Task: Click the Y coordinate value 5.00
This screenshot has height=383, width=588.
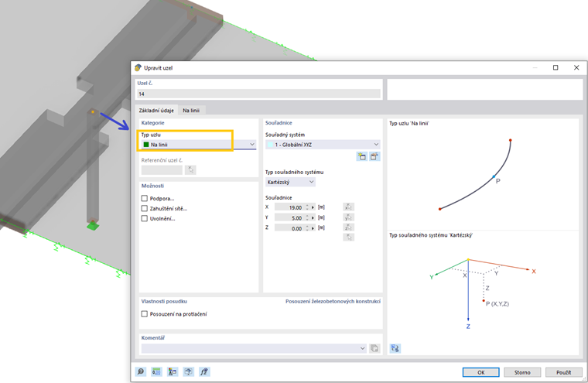Action: (x=296, y=217)
